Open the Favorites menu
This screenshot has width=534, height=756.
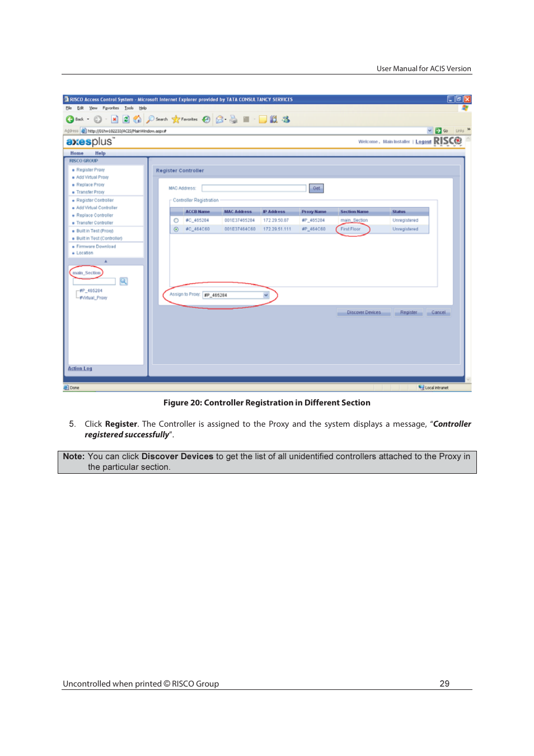[x=111, y=108]
